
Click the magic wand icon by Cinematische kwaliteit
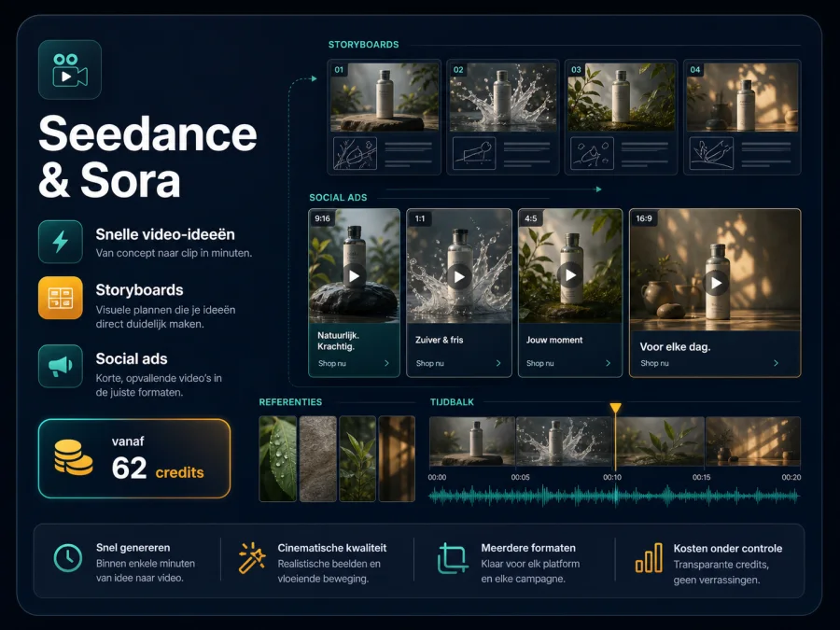(x=252, y=558)
